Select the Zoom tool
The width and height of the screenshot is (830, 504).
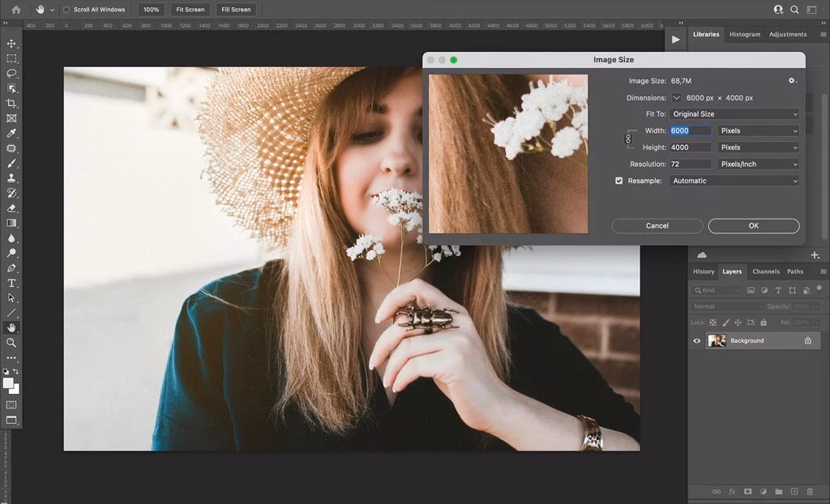[11, 344]
